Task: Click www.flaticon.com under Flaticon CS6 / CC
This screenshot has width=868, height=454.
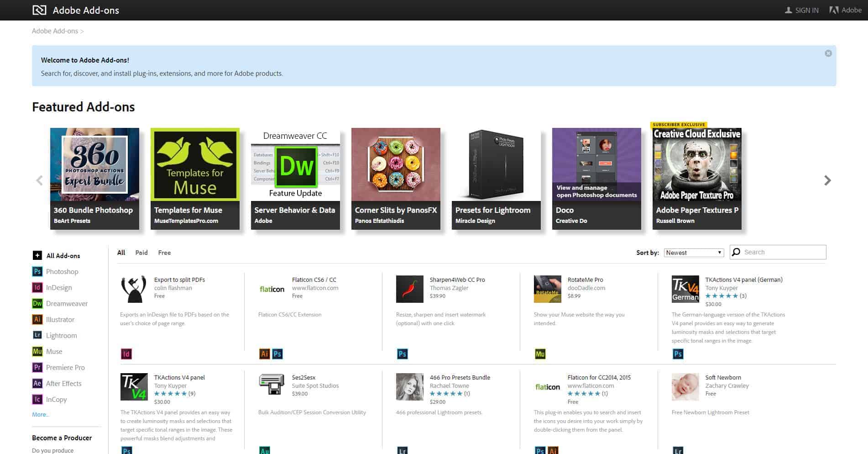Action: point(315,288)
